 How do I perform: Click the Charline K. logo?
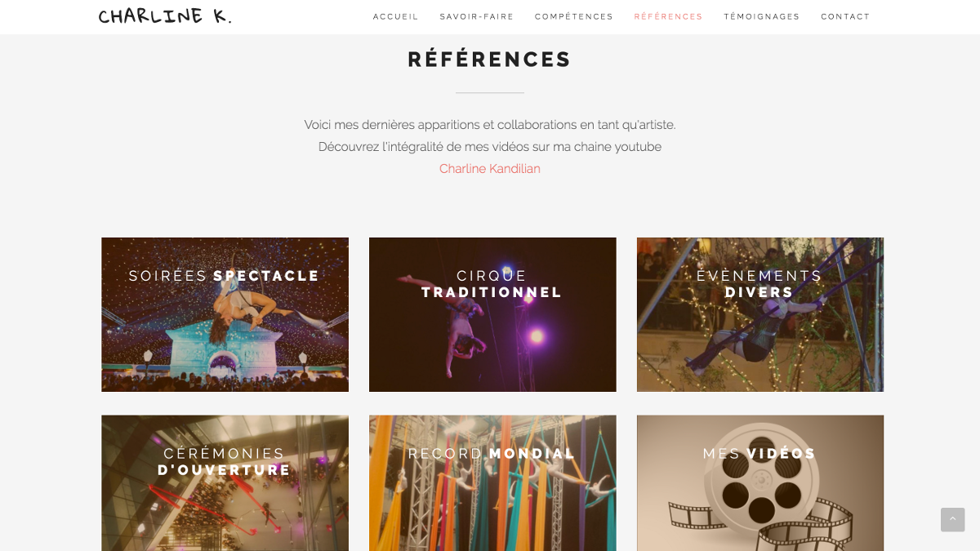pos(165,16)
